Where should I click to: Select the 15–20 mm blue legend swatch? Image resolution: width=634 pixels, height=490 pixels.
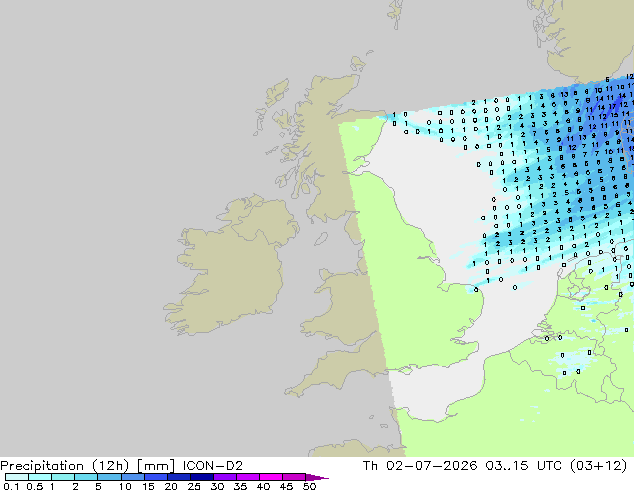pyautogui.click(x=155, y=477)
